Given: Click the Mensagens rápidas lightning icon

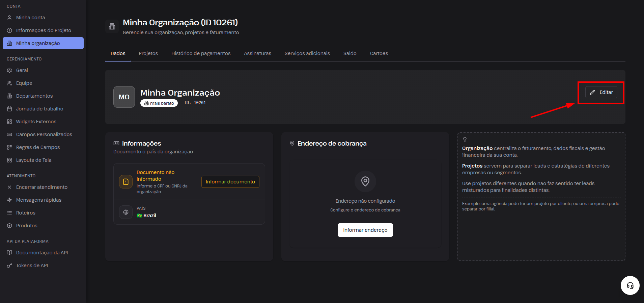Looking at the screenshot, I should (9, 200).
